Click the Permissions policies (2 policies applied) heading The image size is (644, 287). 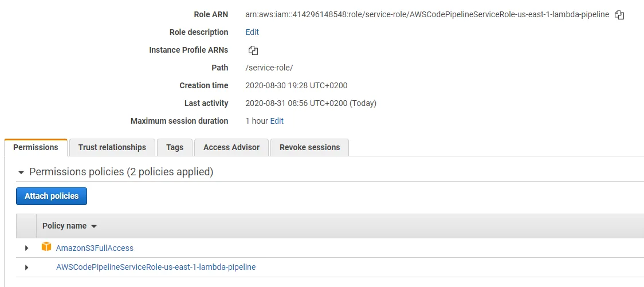(x=121, y=172)
